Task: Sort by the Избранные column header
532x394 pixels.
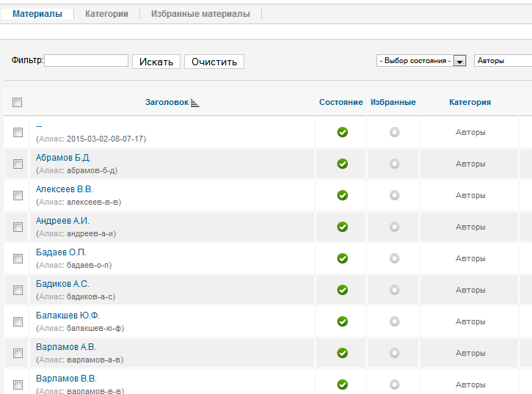Action: point(393,102)
